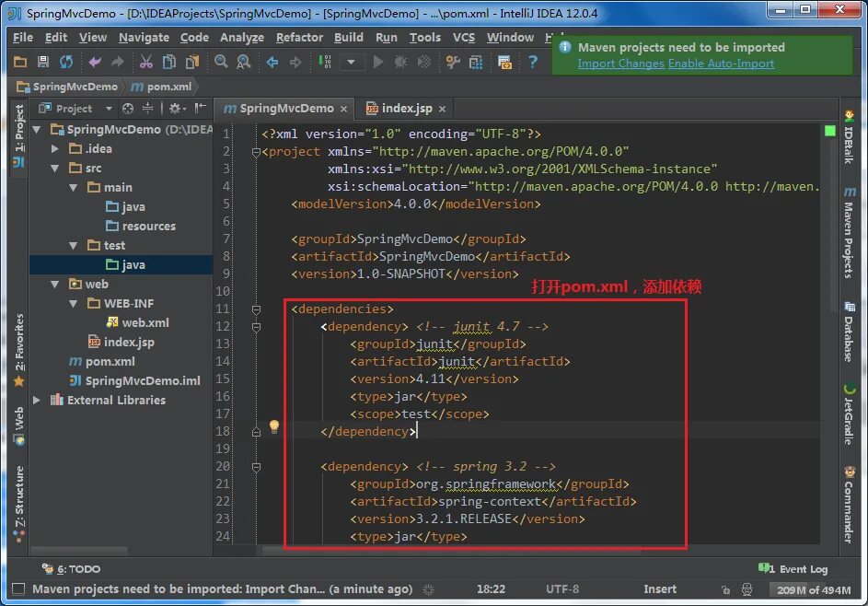This screenshot has width=868, height=606.
Task: Open the 6: TODO tool window
Action: coord(72,569)
